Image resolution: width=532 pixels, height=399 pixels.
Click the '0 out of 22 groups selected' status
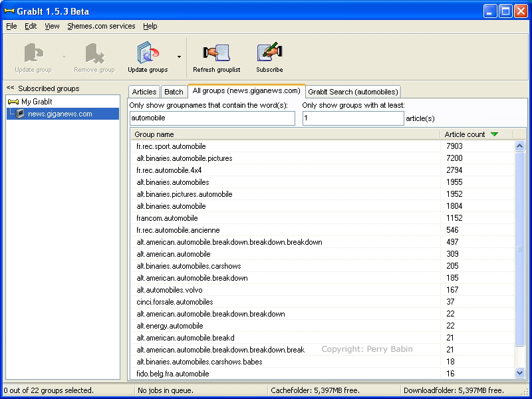(49, 390)
